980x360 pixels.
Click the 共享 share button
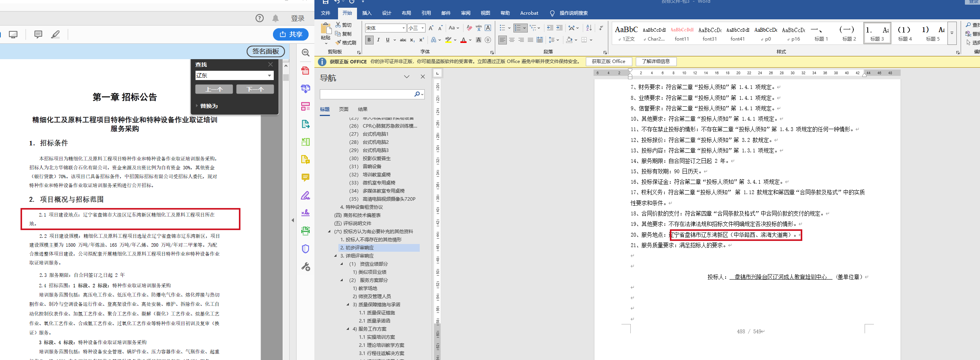tap(291, 34)
